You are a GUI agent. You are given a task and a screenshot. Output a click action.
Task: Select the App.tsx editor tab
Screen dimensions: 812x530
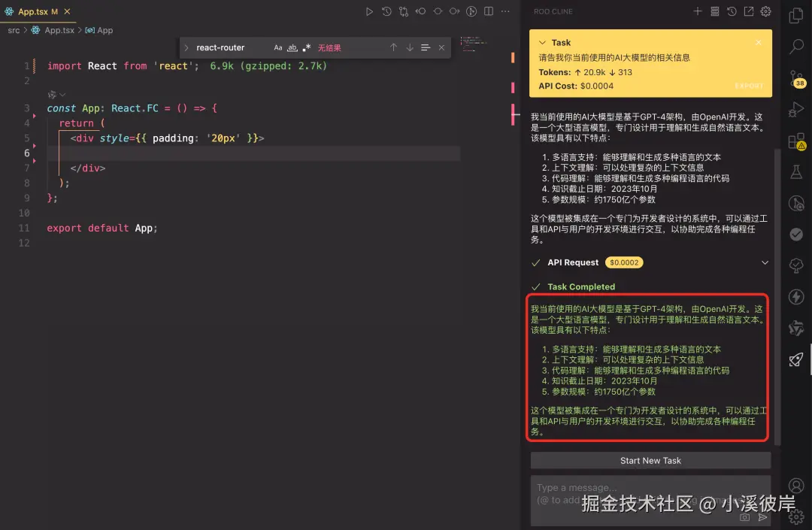click(x=33, y=11)
